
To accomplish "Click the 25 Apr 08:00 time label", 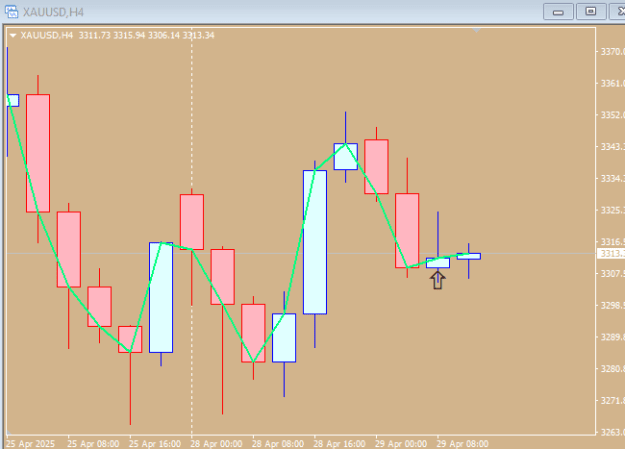I will 93,444.
